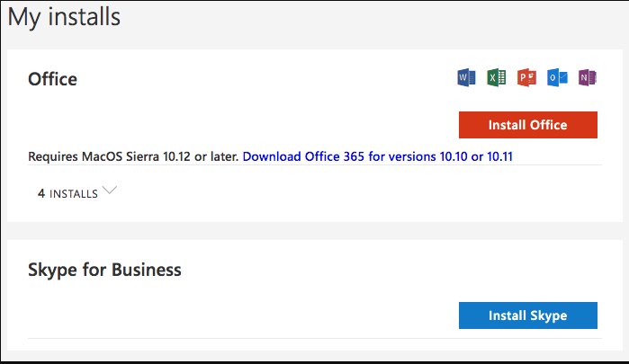
Task: Click divider line below Install Skype button
Action: (x=315, y=339)
